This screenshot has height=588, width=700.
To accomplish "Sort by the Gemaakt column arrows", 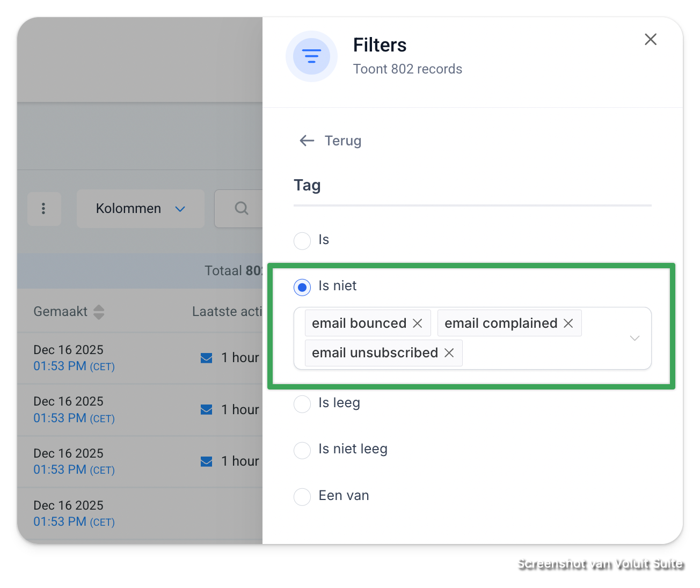I will coord(99,312).
